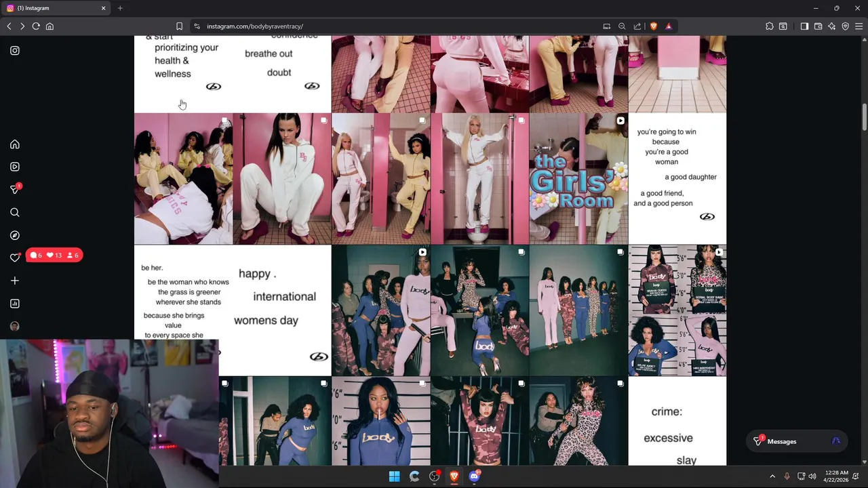Open the browser Extensions puzzle icon
The image size is (868, 488).
(x=769, y=26)
